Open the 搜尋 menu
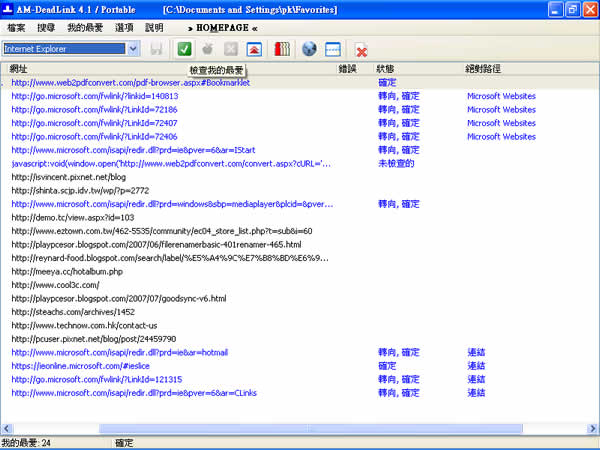Viewport: 600px width, 450px height. (46, 28)
